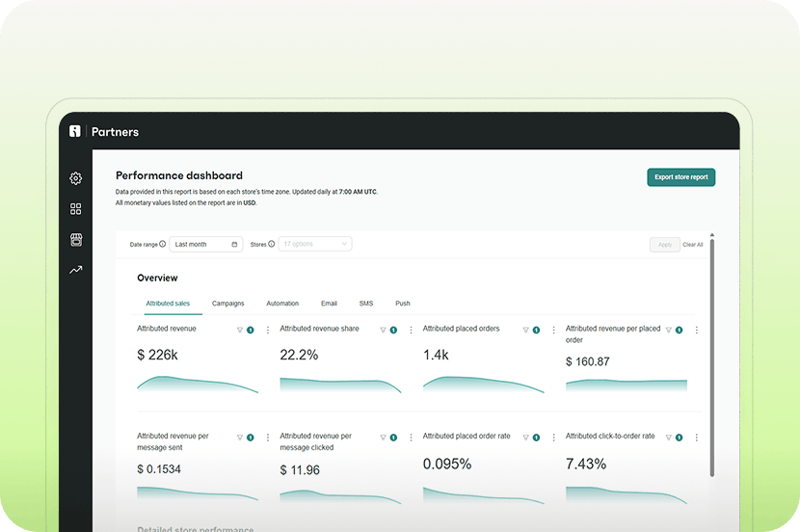Click the Export store report button
This screenshot has height=532, width=800.
[x=680, y=177]
